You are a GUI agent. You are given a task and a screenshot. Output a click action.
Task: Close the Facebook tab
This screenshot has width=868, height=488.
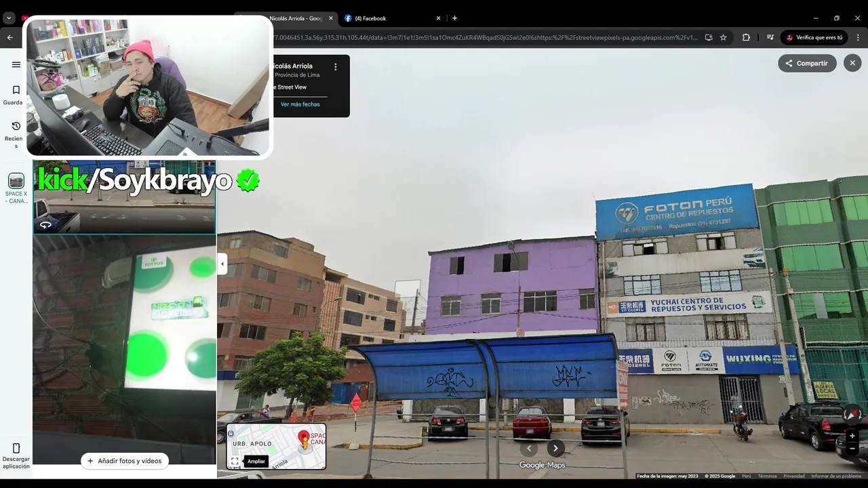tap(438, 18)
